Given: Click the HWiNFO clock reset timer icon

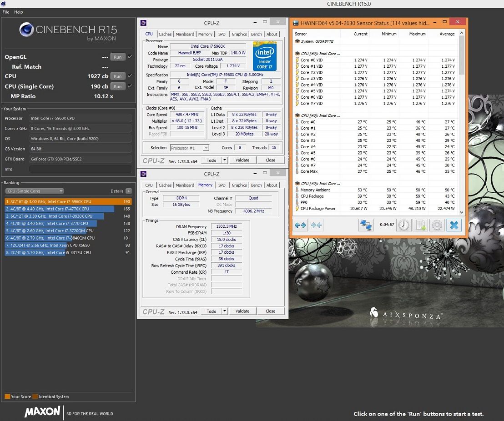Looking at the screenshot, I should coord(404,225).
